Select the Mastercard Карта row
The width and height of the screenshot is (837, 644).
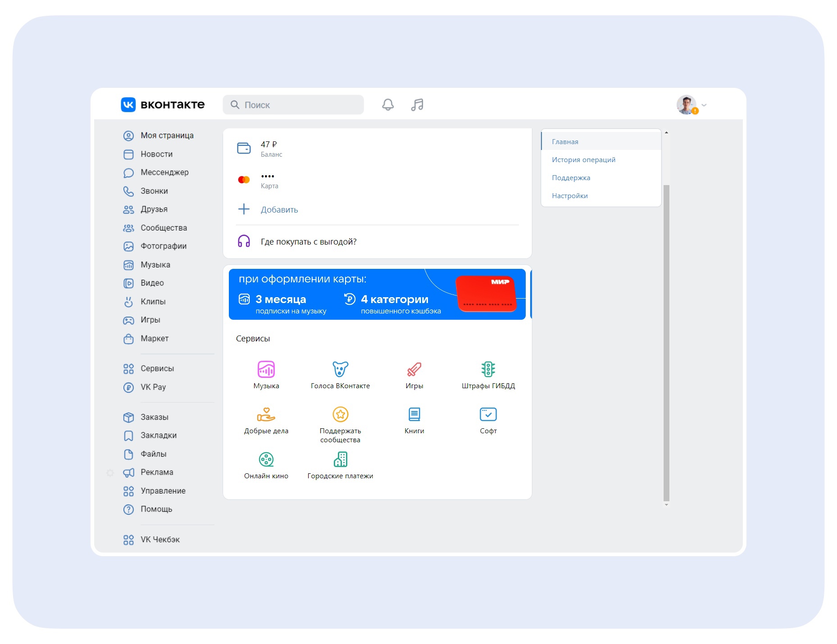378,180
